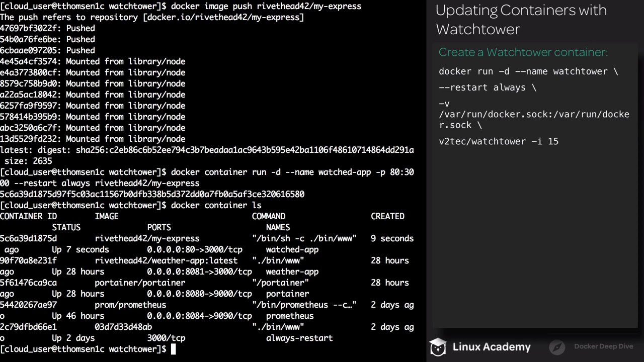This screenshot has width=644, height=362.
Task: Click the Linux Academy brand text
Action: [x=492, y=347]
